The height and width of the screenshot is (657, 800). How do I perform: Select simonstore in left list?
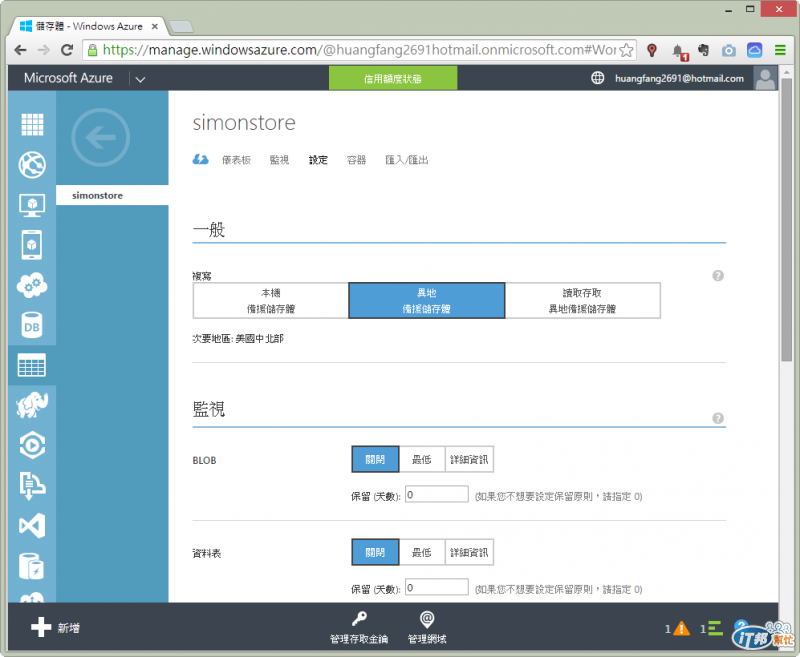point(112,195)
